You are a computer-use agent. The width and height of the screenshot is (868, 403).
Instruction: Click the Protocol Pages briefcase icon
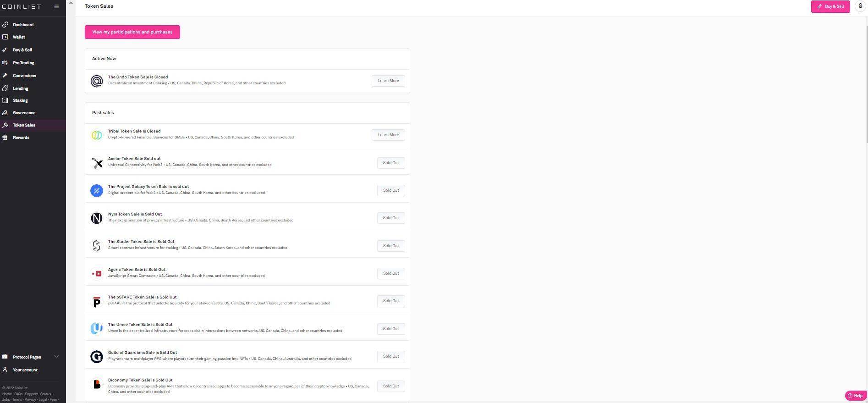point(5,357)
